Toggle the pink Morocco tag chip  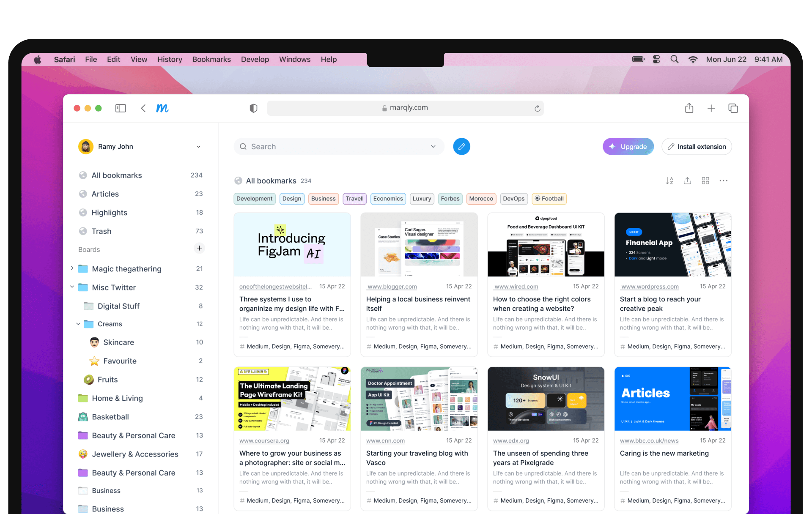pos(481,199)
